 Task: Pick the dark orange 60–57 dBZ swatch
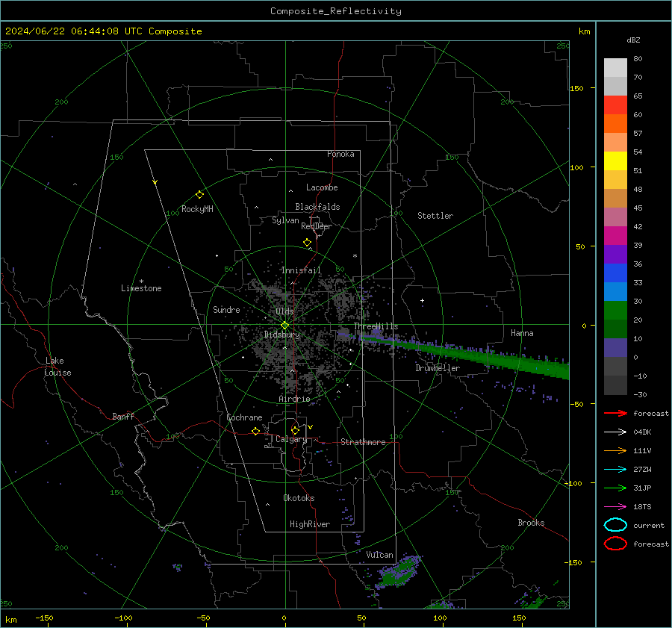(615, 124)
